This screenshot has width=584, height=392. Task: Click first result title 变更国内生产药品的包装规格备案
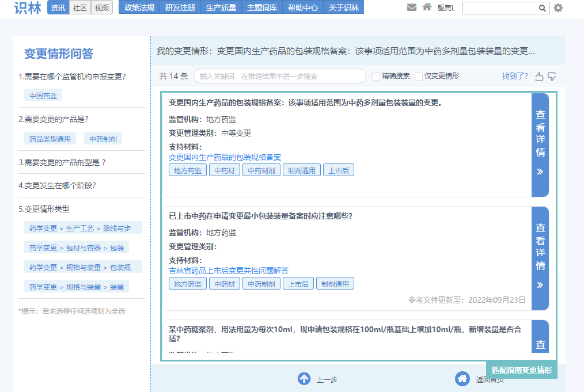point(305,102)
